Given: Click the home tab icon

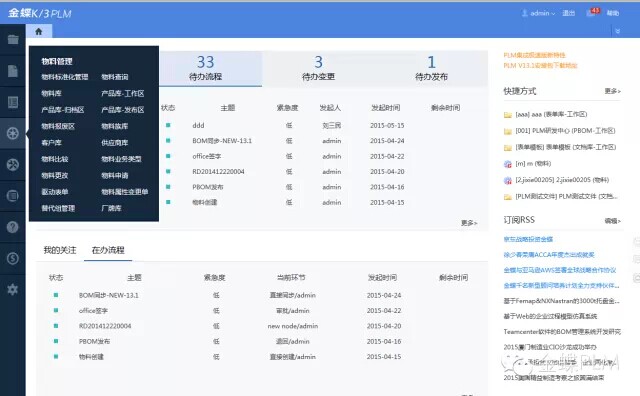Looking at the screenshot, I should click(39, 31).
